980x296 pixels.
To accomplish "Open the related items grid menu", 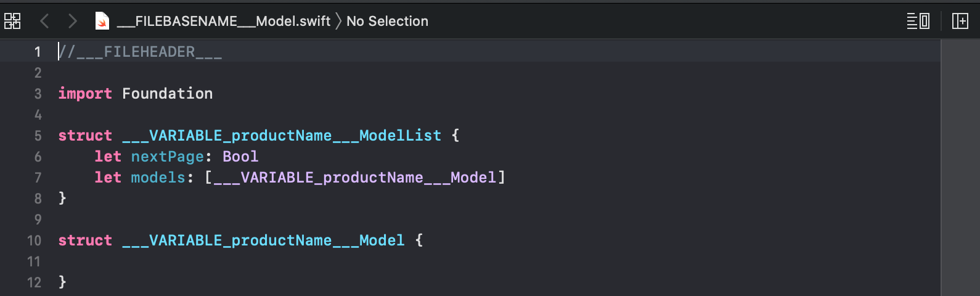I will 12,21.
